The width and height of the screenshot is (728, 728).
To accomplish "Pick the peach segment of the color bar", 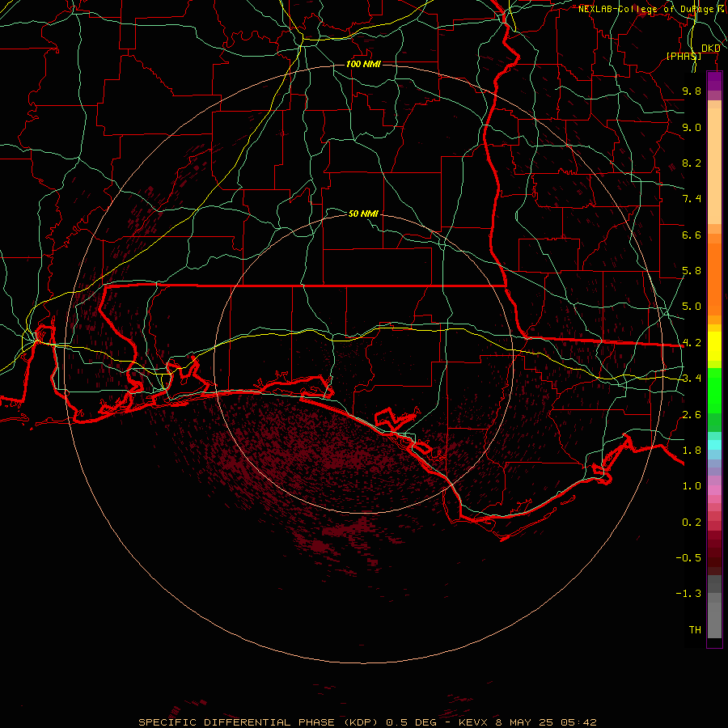I will [714, 166].
